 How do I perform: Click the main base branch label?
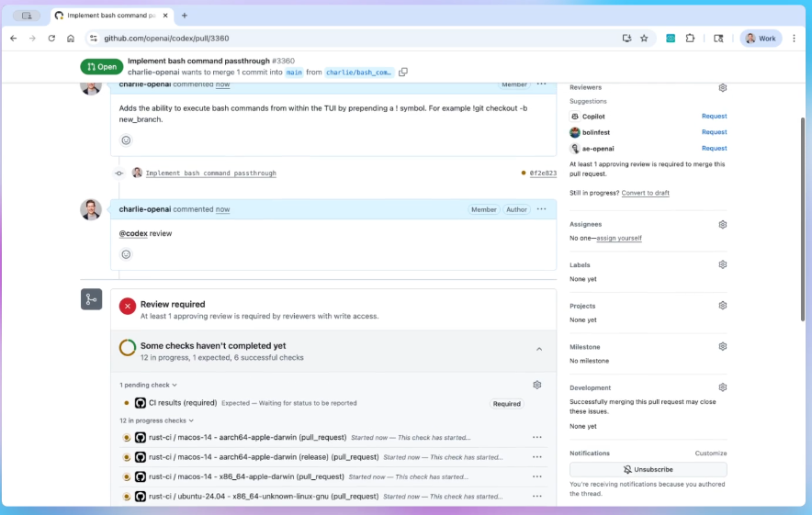click(294, 73)
